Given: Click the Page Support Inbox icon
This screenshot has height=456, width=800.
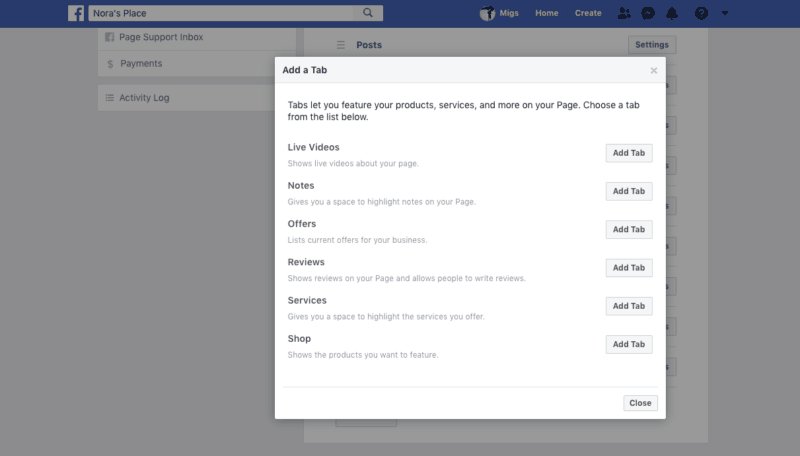Looking at the screenshot, I should point(109,37).
